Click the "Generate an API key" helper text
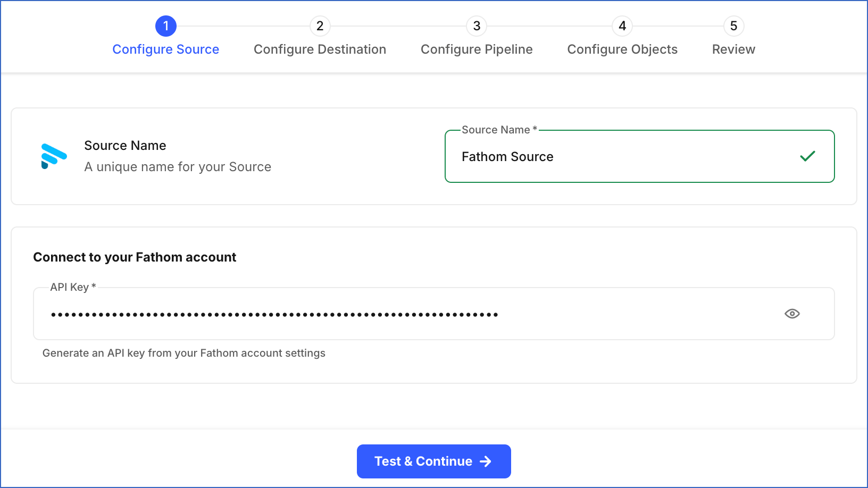 point(183,353)
